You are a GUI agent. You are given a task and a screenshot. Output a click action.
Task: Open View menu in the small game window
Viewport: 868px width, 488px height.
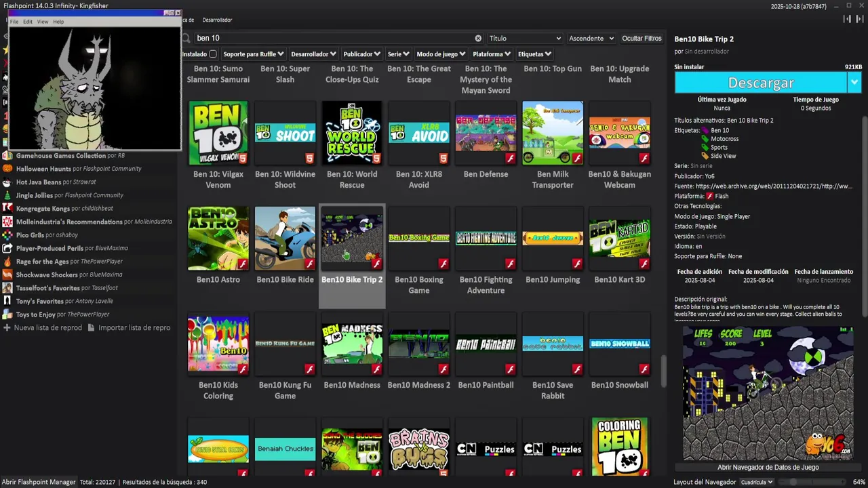point(43,22)
